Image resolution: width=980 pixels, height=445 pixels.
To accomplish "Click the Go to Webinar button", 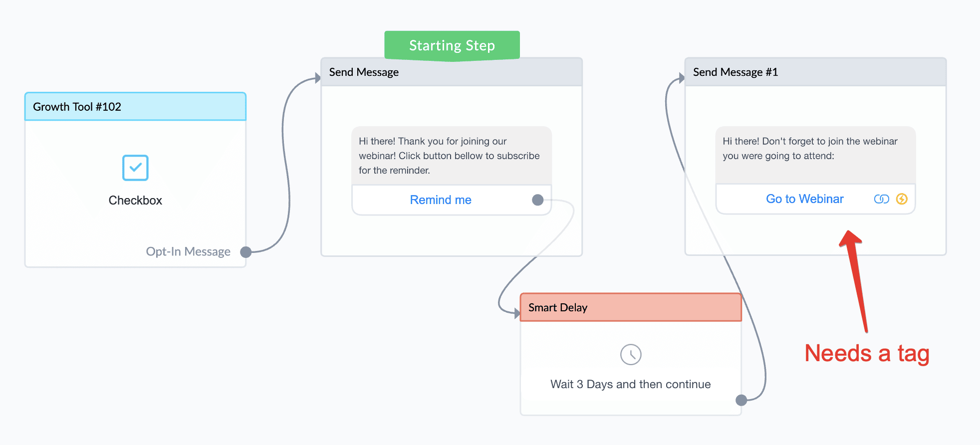I will pyautogui.click(x=804, y=199).
